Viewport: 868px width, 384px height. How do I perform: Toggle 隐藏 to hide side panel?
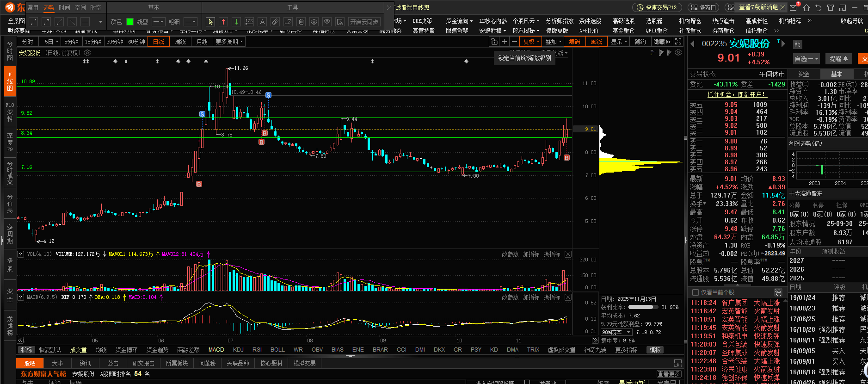pos(662,42)
